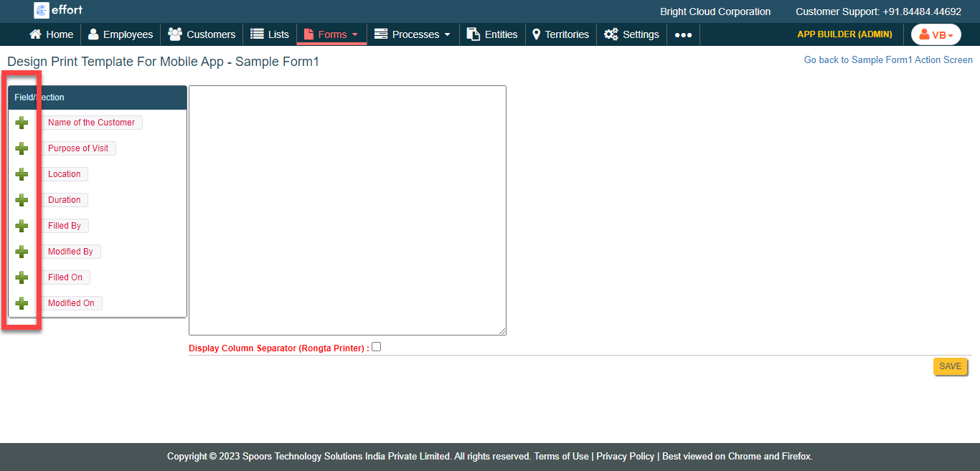Click the green plus next to Location

22,174
